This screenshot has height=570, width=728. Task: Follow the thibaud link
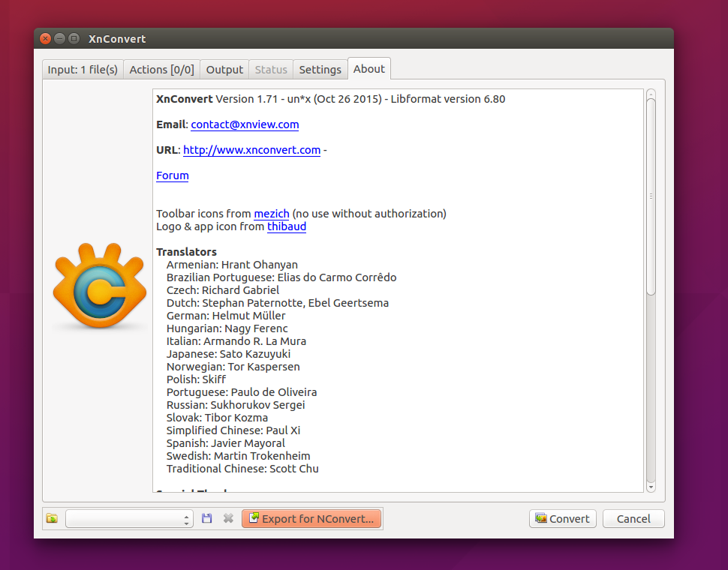287,226
